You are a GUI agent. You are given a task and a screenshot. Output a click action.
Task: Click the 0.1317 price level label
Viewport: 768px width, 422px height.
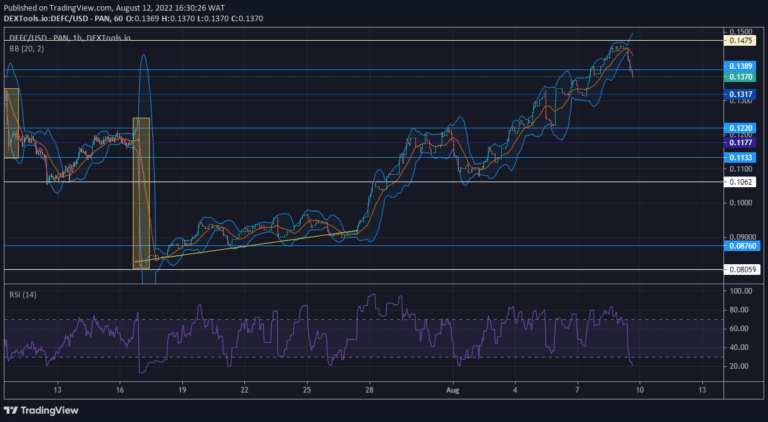pos(740,94)
